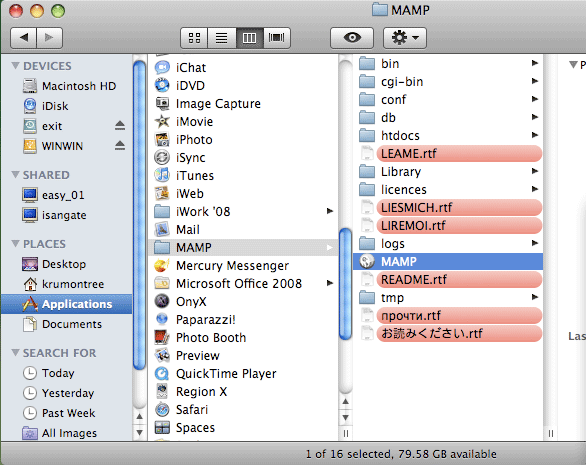Select the iMovie application

[x=243, y=121]
